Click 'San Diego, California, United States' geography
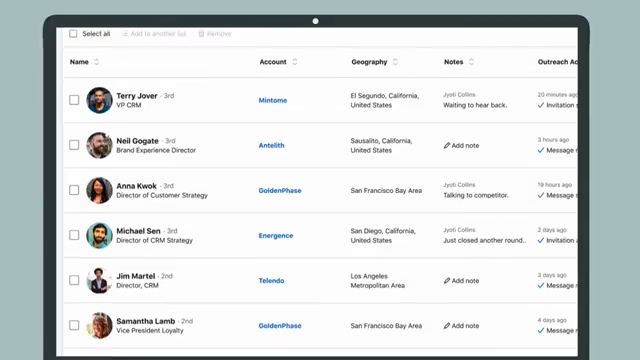 click(383, 236)
